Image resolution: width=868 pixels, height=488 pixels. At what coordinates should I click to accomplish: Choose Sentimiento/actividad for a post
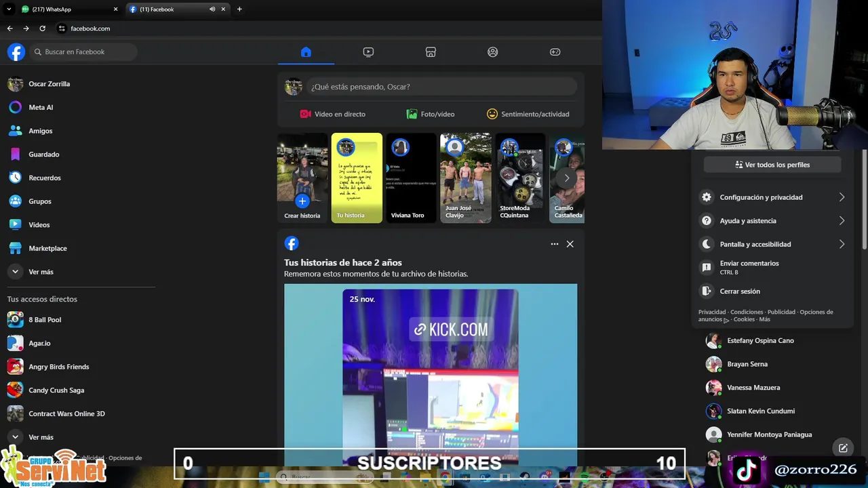[528, 114]
